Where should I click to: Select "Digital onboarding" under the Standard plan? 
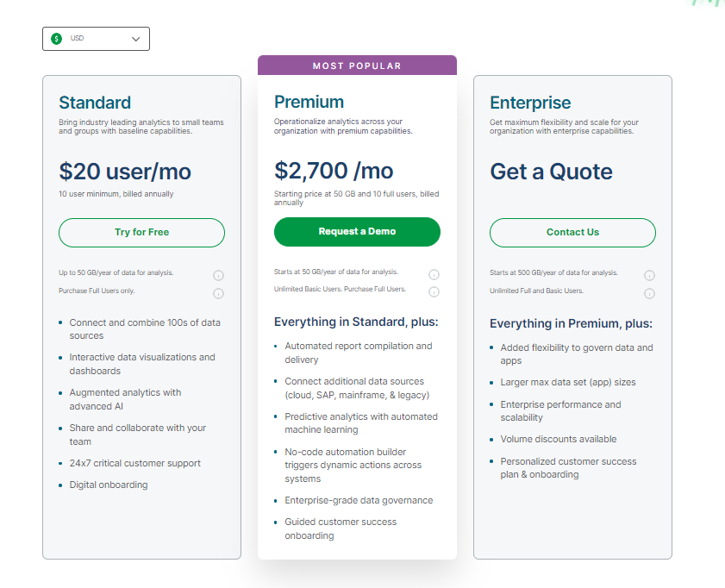point(109,484)
